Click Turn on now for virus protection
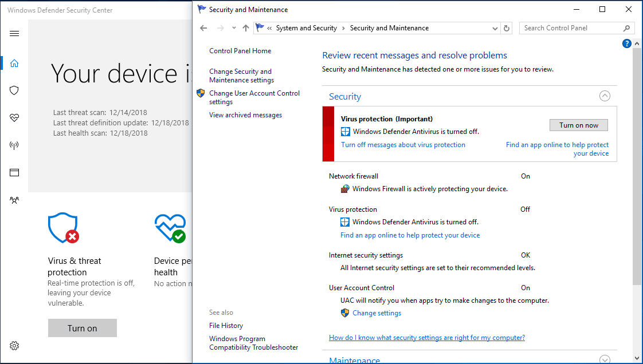Screen dimensions: 643x364 coord(579,125)
